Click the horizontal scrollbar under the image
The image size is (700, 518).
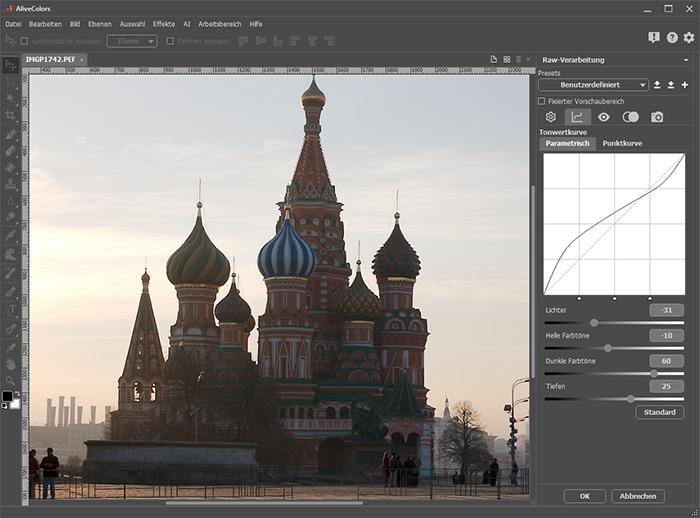264,503
